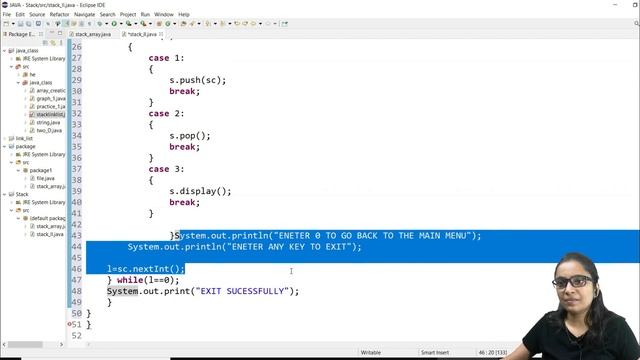Collapse the Stack project node
This screenshot has height=360, width=640.
(4, 194)
